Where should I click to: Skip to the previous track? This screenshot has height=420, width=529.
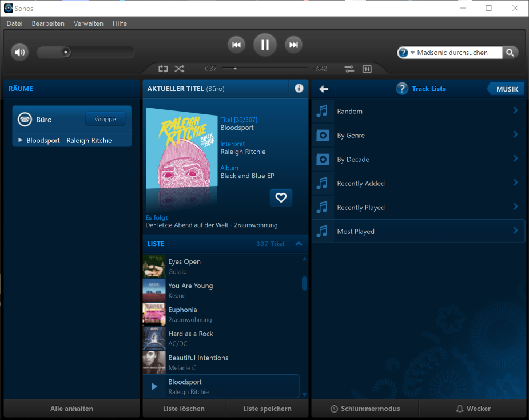point(236,45)
